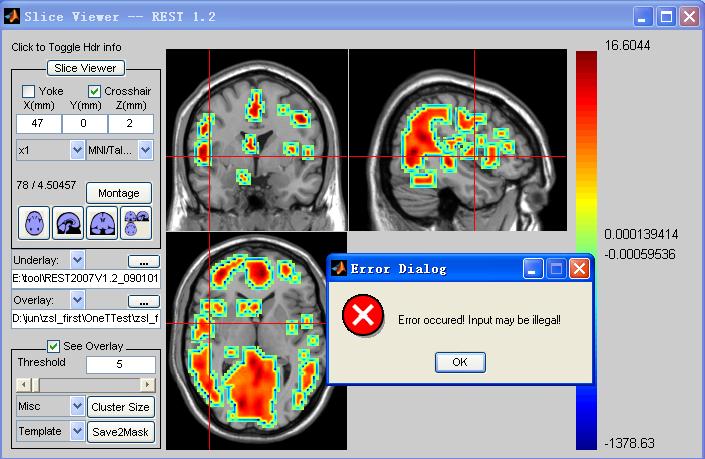Click the X(mm) coordinate field

[39, 124]
